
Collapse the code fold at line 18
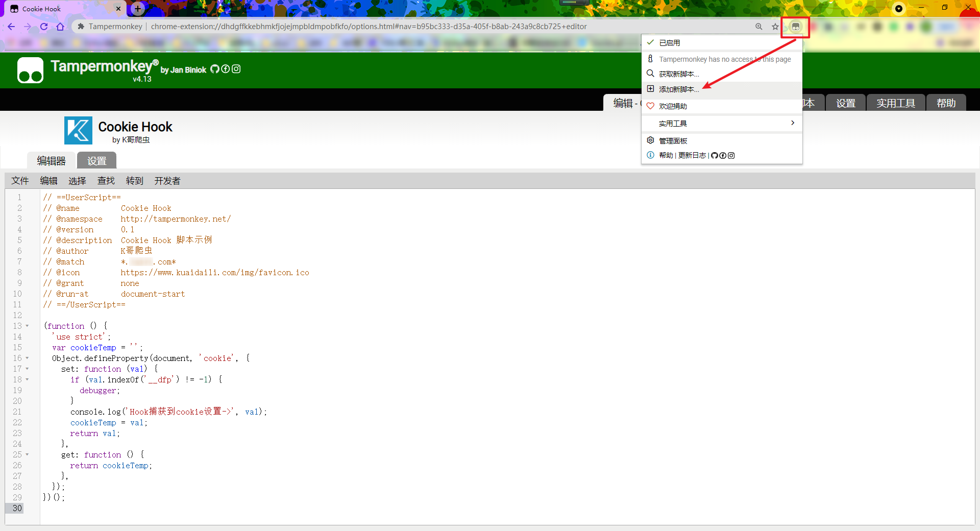[27, 379]
